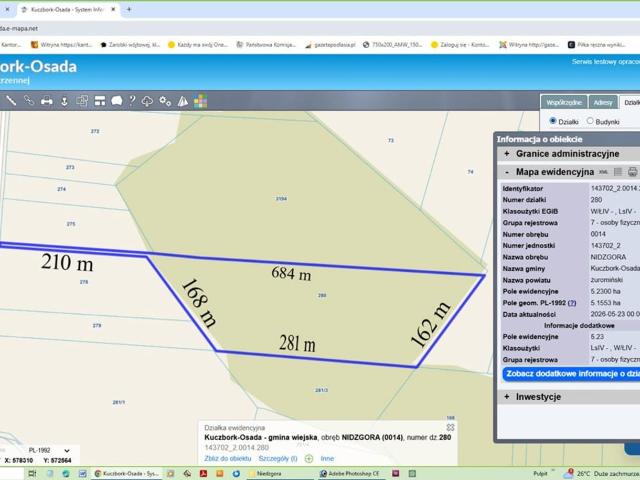640x480 pixels.
Task: Click the help (?) link beside Pole geom. PL-1992
Action: (572, 303)
